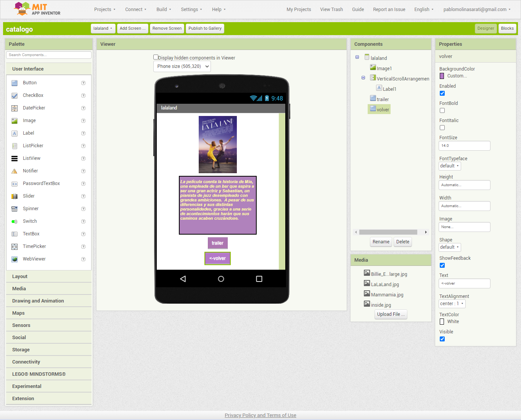
Task: Collapse the lalaland tree node
Action: (357, 57)
